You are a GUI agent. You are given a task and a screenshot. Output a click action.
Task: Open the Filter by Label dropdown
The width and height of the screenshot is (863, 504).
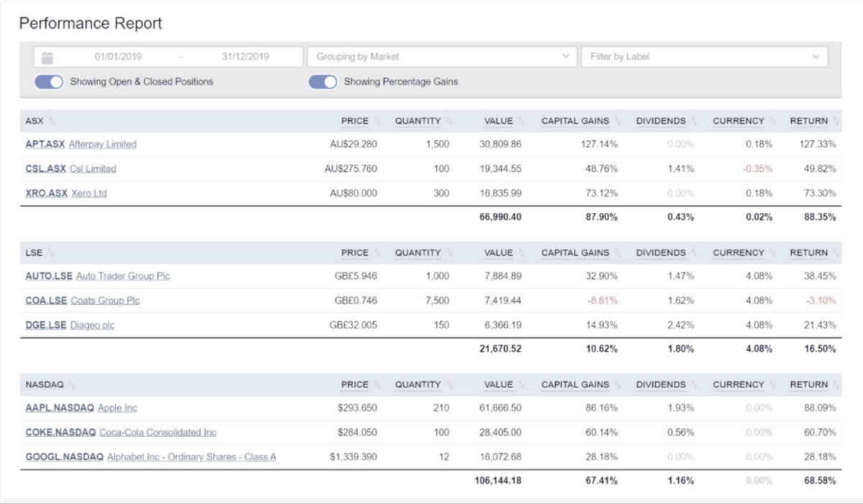pos(704,57)
